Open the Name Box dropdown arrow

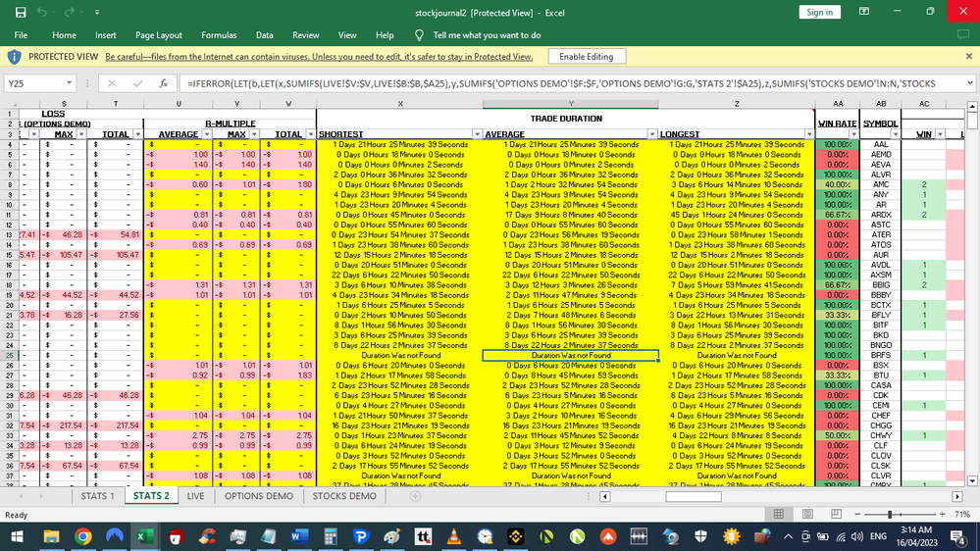click(70, 84)
